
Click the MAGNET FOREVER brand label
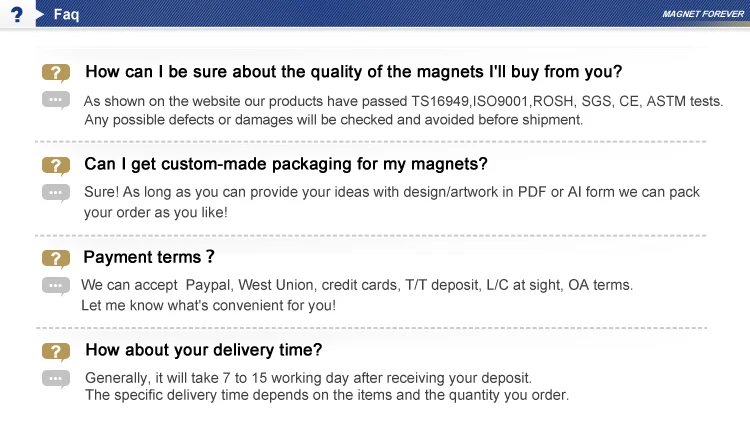(x=702, y=16)
